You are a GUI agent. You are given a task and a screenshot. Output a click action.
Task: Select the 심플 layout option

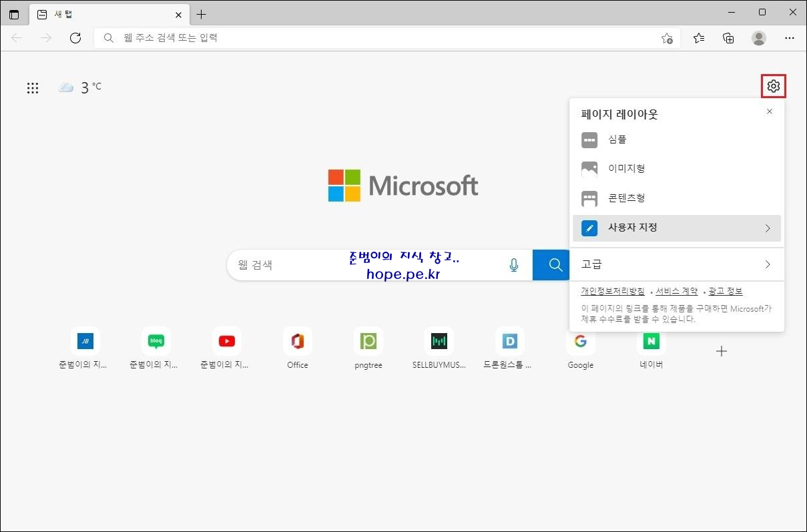tap(677, 140)
